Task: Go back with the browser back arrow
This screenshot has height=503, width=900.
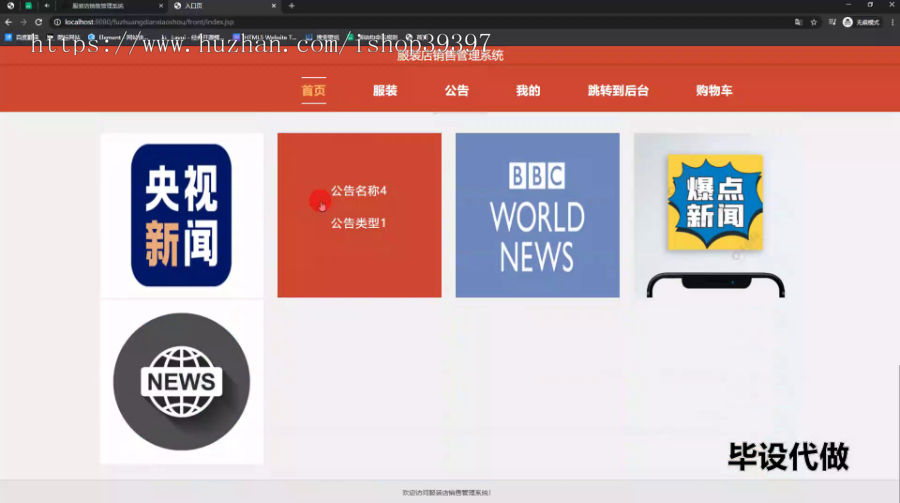Action: pos(8,22)
